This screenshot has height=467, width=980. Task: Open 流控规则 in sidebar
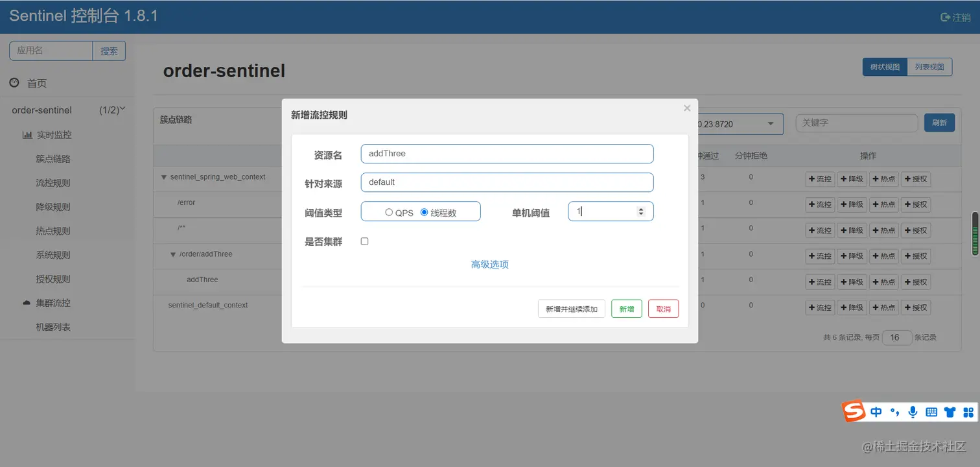53,183
